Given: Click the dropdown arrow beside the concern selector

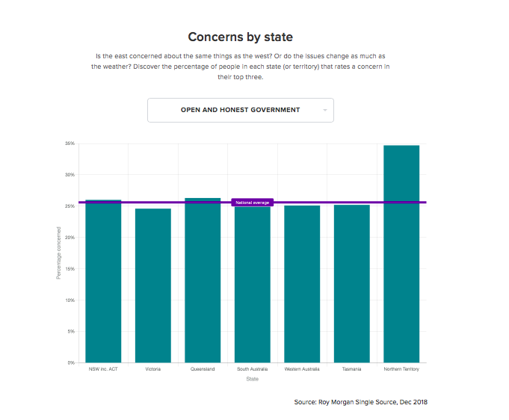Looking at the screenshot, I should 325,111.
